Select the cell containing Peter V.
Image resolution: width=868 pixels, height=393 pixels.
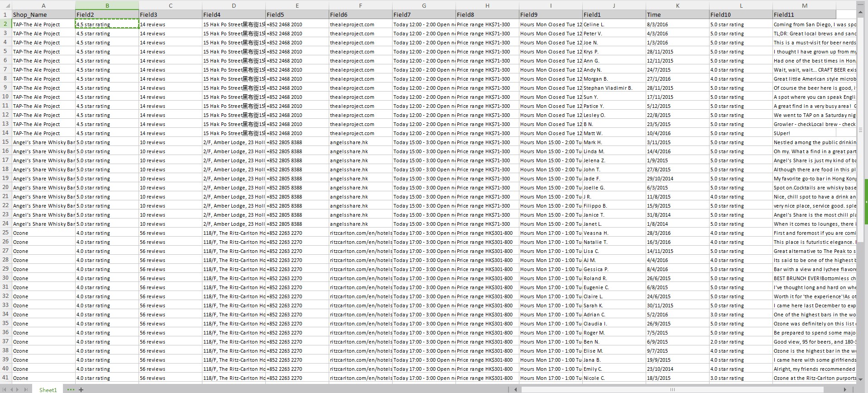coord(614,34)
